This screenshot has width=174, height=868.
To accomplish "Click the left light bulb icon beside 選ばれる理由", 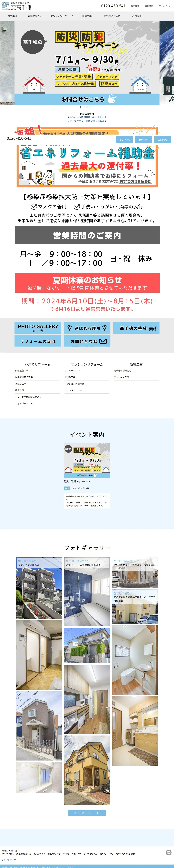I will pyautogui.click(x=70, y=328).
